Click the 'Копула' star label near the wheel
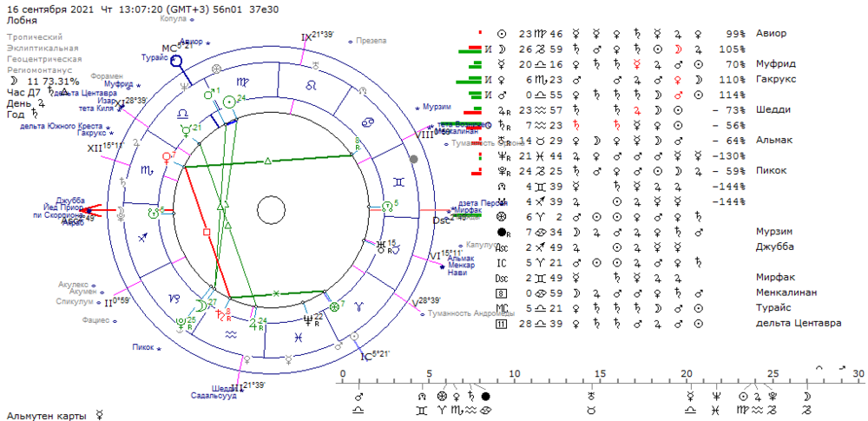 click(174, 19)
